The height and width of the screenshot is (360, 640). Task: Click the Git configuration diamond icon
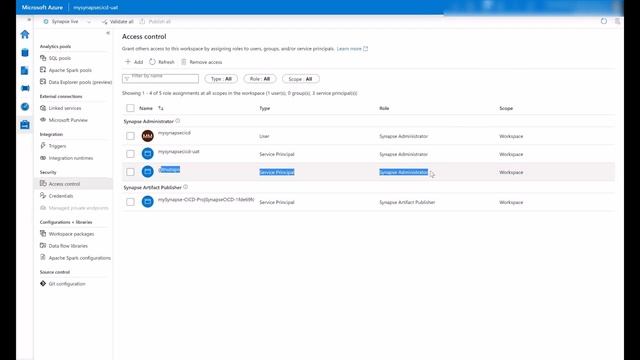pyautogui.click(x=43, y=283)
